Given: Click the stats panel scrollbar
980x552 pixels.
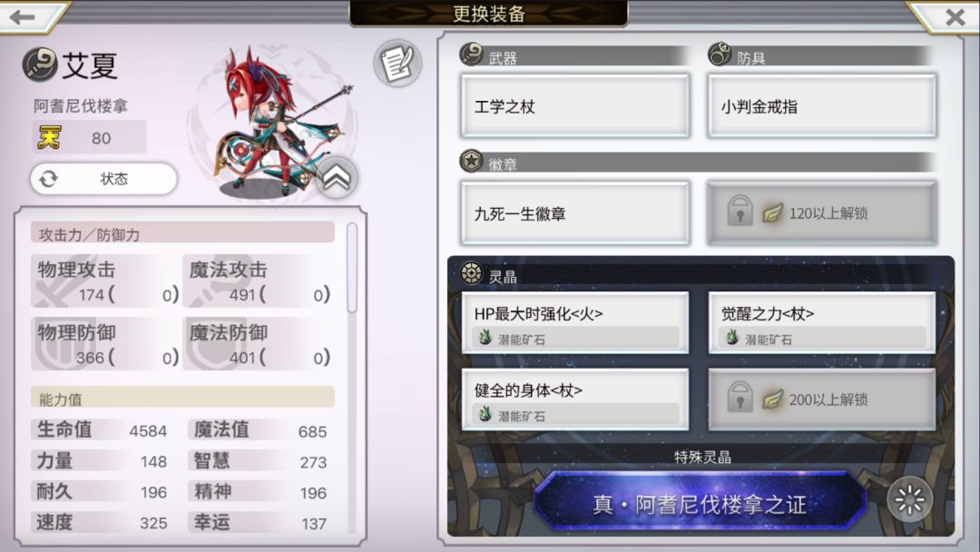Looking at the screenshot, I should point(352,268).
